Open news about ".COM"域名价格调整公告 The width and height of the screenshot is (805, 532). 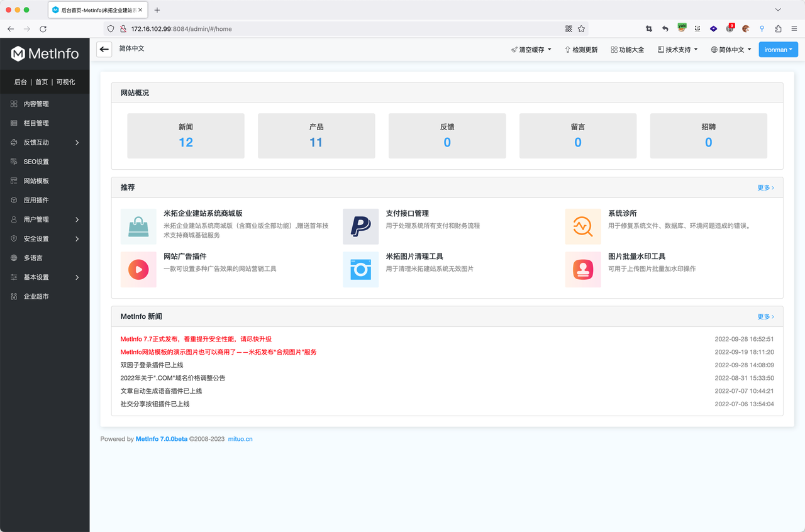[173, 378]
